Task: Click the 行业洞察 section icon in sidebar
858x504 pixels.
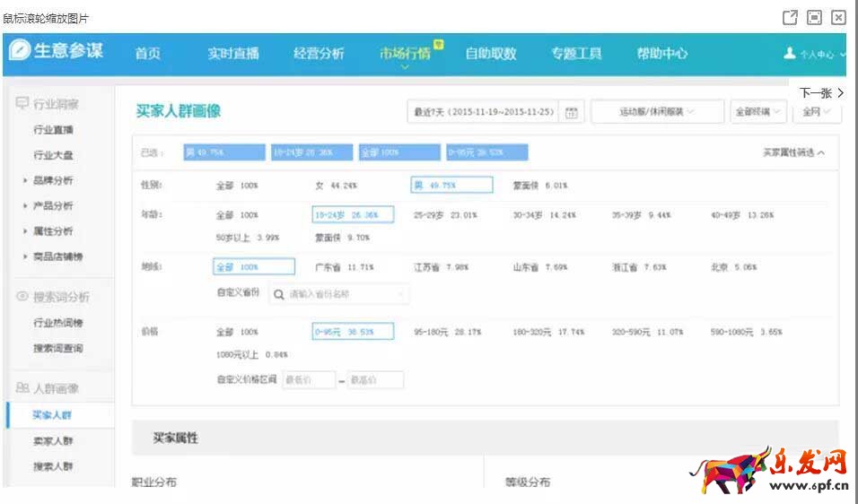Action: click(22, 104)
